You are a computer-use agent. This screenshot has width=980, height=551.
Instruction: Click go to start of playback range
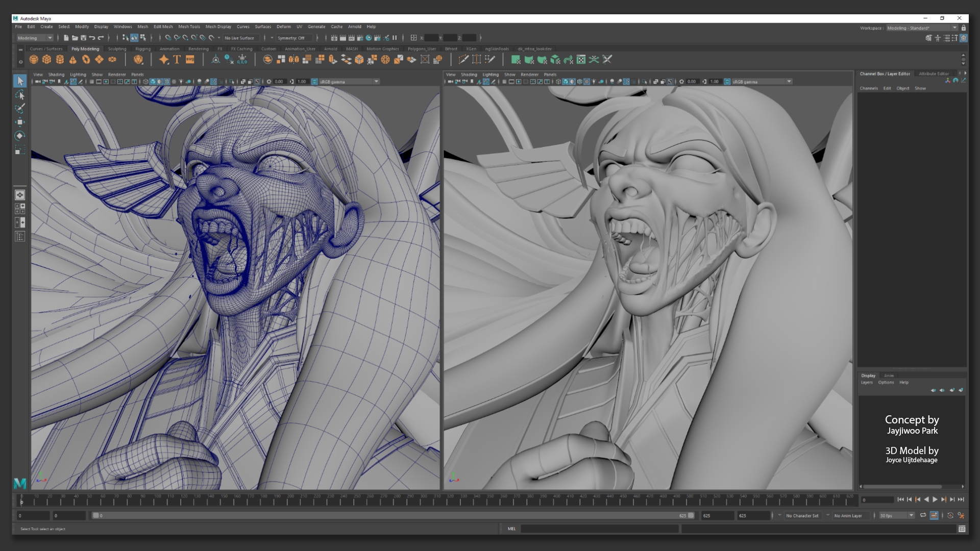point(901,499)
